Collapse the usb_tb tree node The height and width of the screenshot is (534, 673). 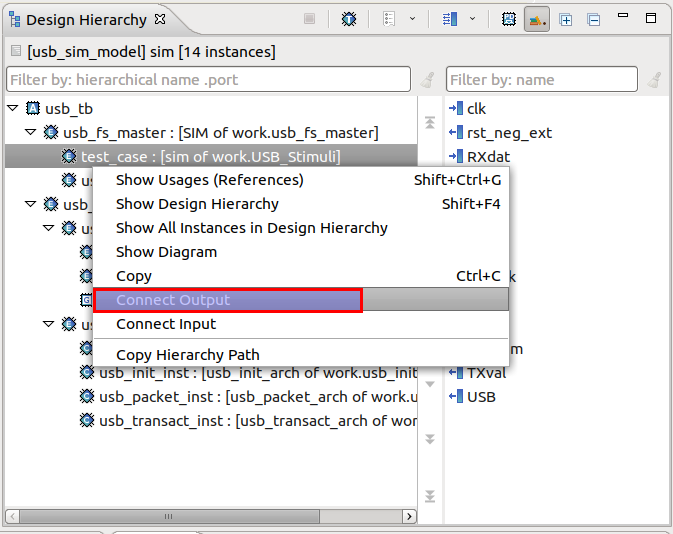coord(13,108)
